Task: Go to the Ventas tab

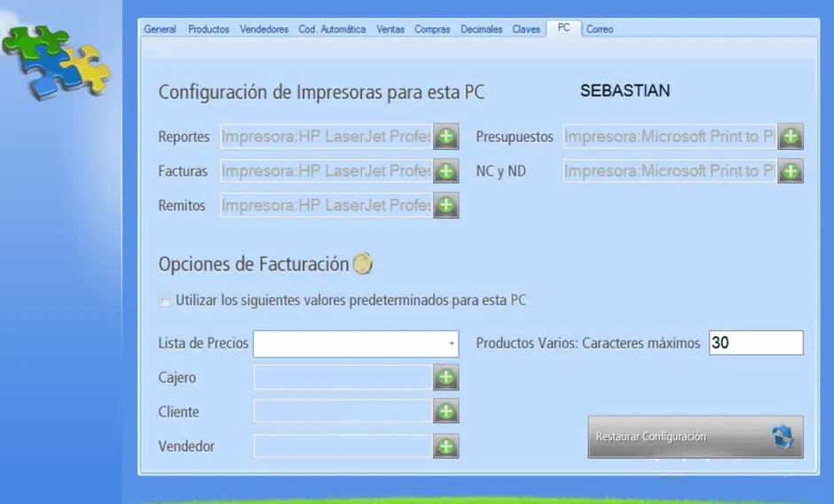Action: (390, 29)
